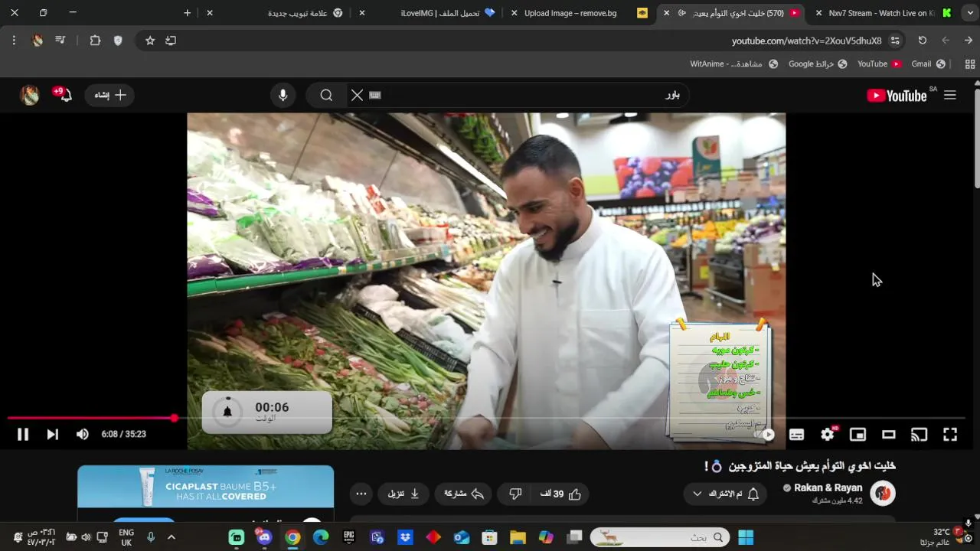Image resolution: width=980 pixels, height=551 pixels.
Task: Dislike the video
Action: pos(515,494)
